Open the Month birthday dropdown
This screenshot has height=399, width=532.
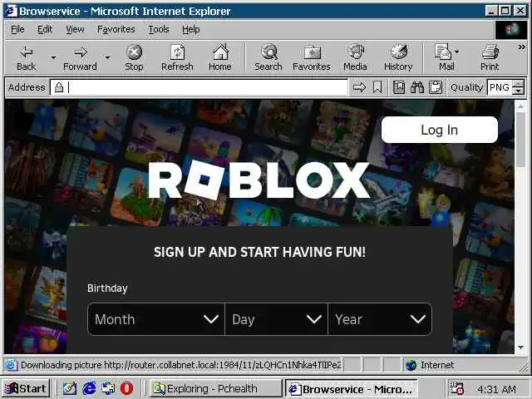click(156, 319)
